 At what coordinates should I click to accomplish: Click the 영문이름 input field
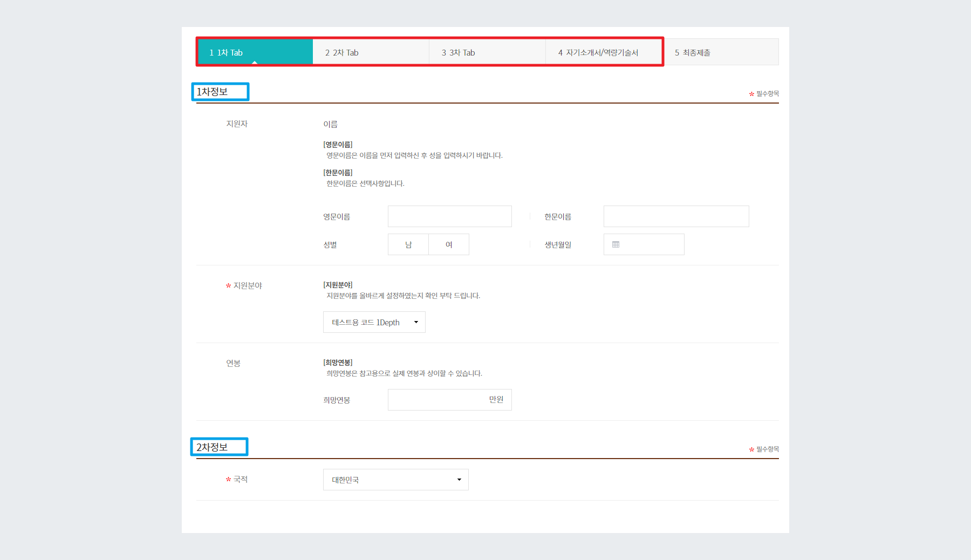(x=450, y=216)
